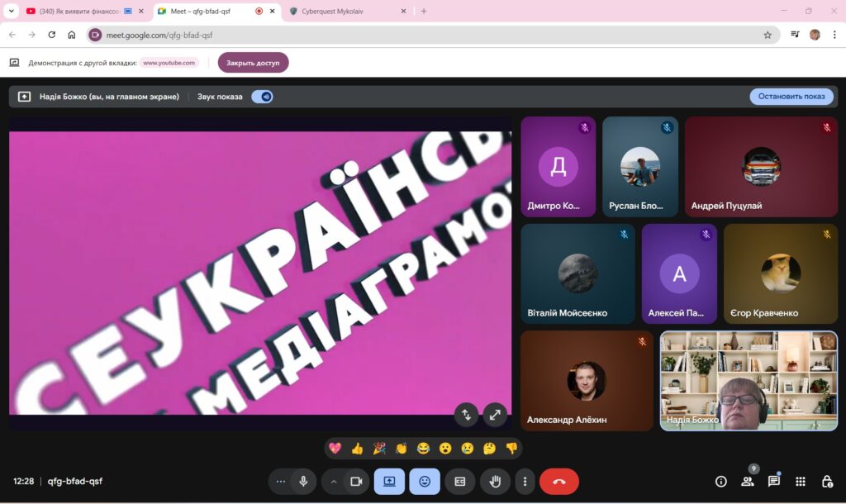Open the activities grid icon
The height and width of the screenshot is (504, 846).
pos(800,482)
